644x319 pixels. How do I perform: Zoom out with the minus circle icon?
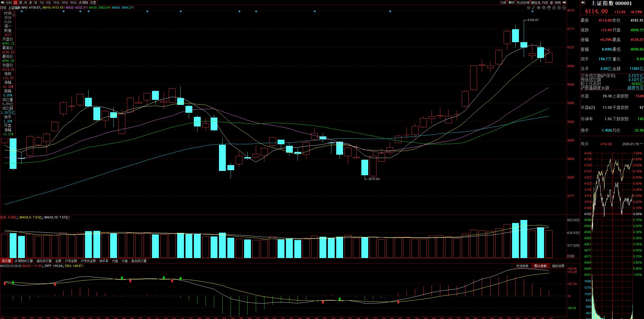564,8
